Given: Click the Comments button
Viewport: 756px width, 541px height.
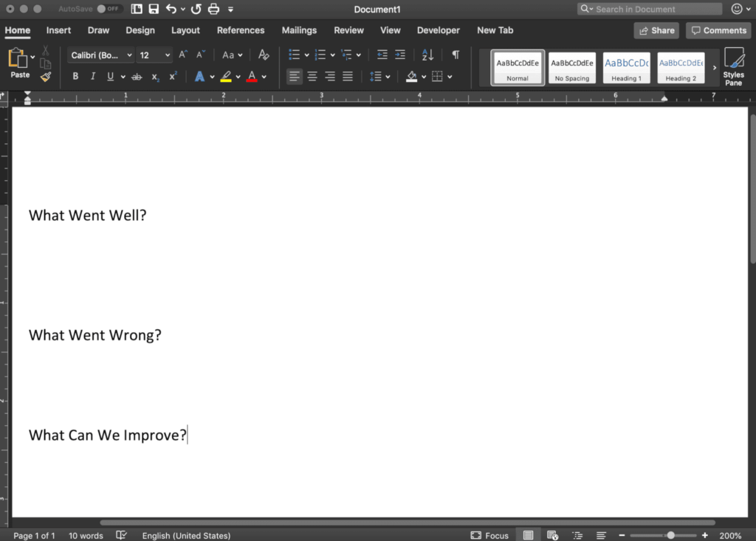Looking at the screenshot, I should (718, 30).
